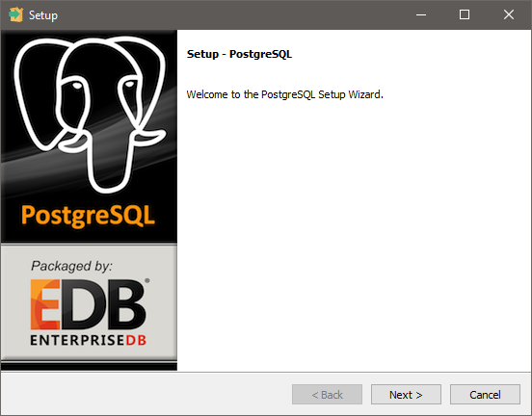532x416 pixels.
Task: Proceed with the Next > button
Action: [x=406, y=394]
